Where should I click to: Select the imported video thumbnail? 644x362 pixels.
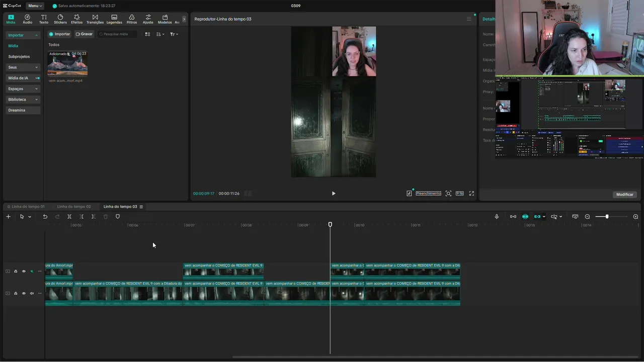tap(67, 63)
